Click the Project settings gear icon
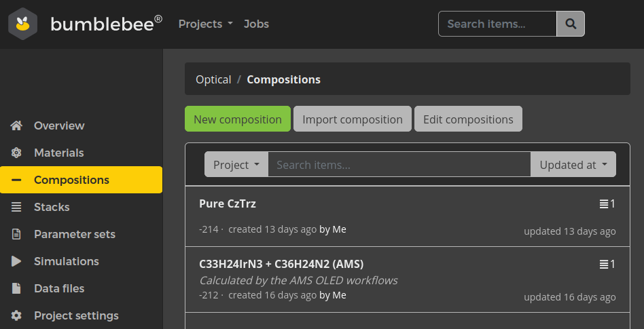 17,315
